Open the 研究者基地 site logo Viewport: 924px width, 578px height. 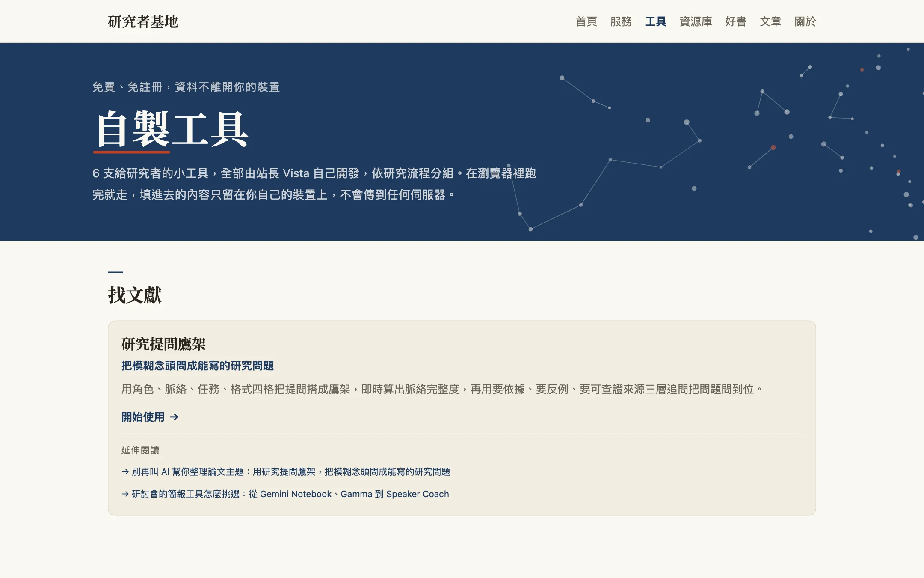(x=143, y=21)
